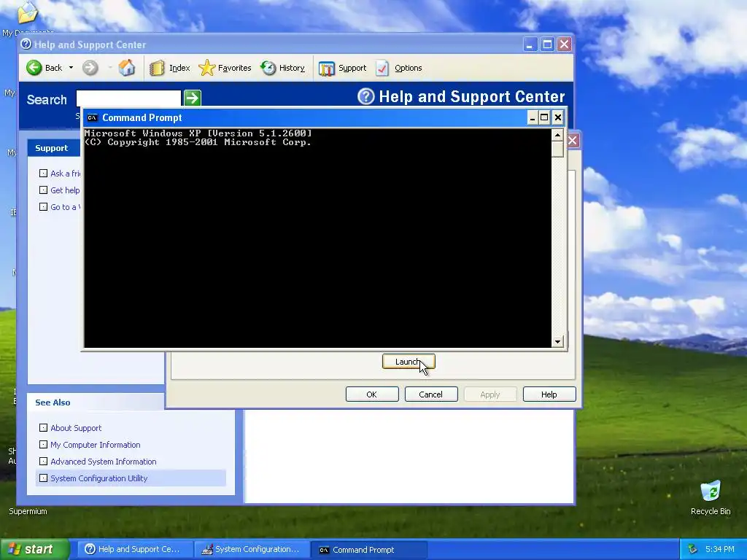Open the Index in Help and Support
Image resolution: width=747 pixels, height=560 pixels.
point(169,68)
